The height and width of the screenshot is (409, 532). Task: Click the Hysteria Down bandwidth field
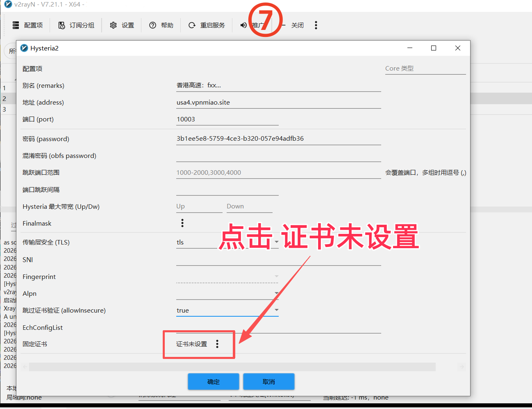[x=250, y=206]
